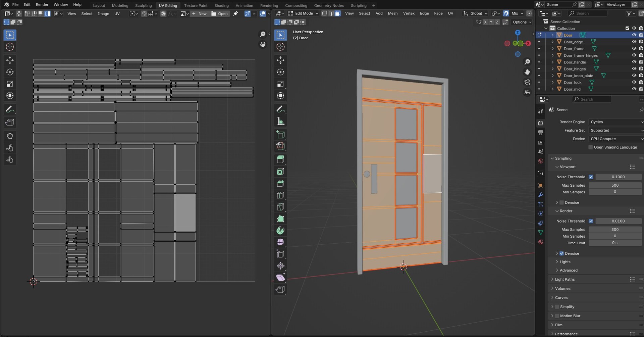Select the Smooth tool

[x=280, y=242]
